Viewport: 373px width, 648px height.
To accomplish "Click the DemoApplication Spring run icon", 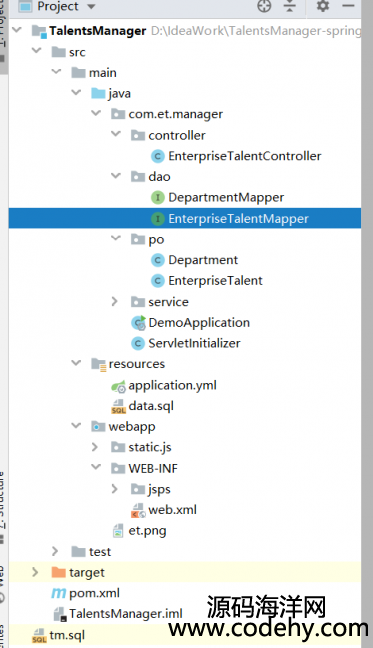I will 138,323.
